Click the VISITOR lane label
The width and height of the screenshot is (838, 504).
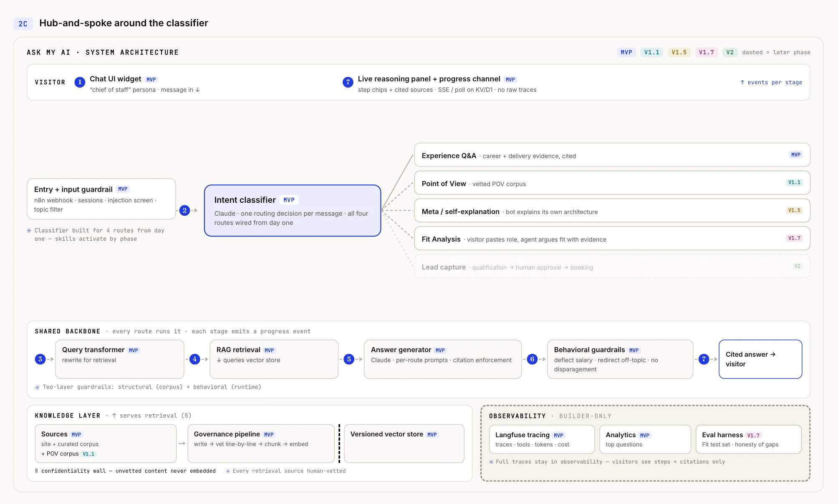tap(50, 83)
